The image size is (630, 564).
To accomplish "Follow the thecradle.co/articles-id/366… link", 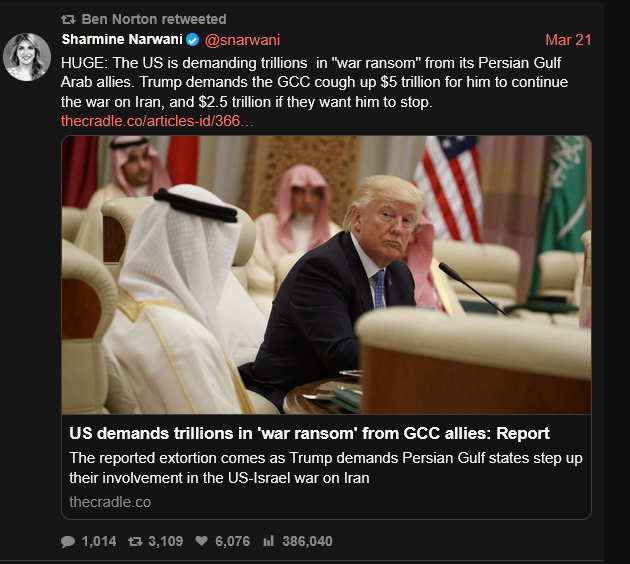I will 157,121.
